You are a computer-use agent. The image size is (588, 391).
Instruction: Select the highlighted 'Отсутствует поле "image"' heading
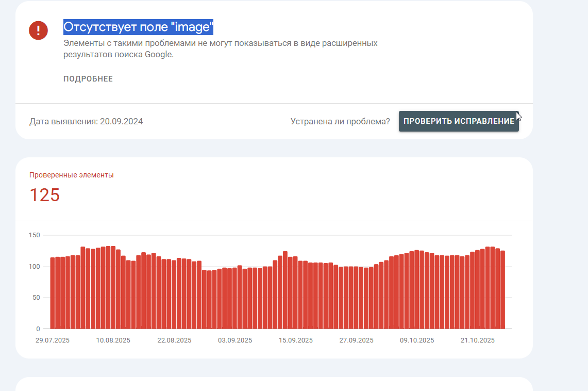coord(139,27)
